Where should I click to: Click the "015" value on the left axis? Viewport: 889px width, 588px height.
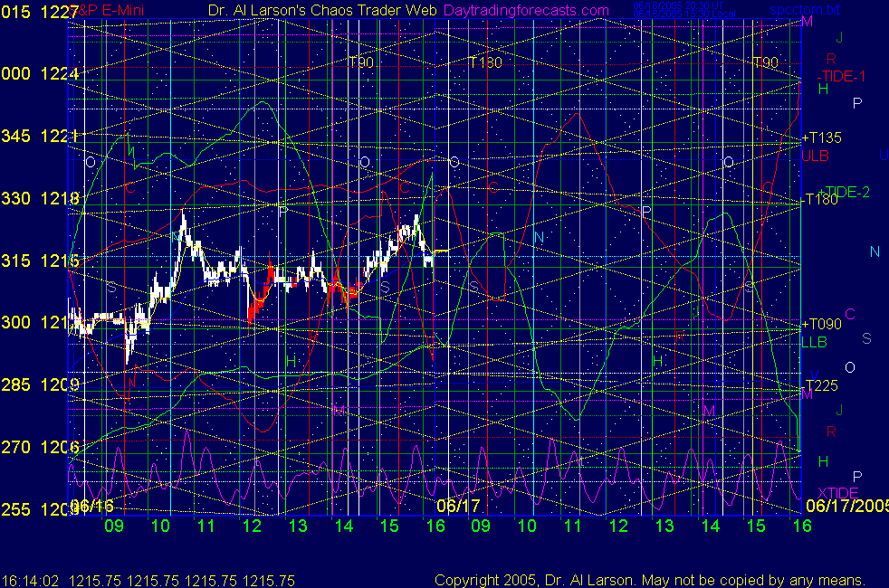click(x=15, y=12)
